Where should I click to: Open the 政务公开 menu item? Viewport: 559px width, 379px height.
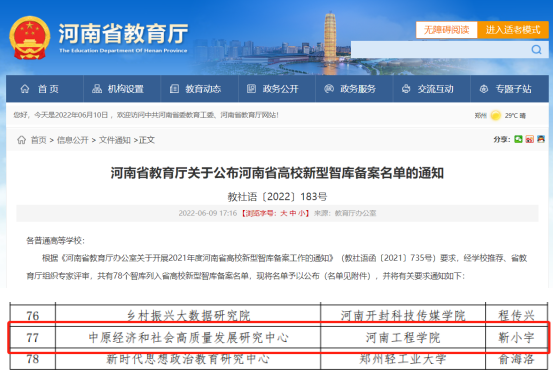277,89
